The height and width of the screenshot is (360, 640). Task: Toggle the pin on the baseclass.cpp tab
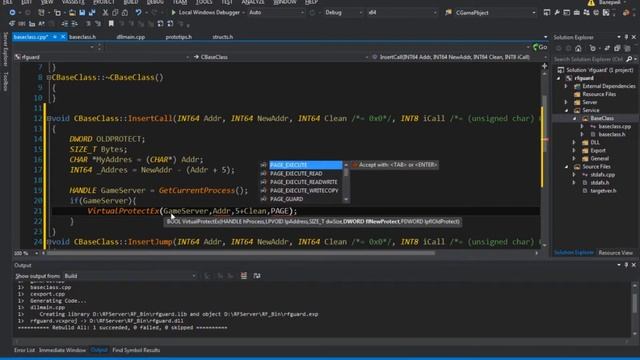coord(55,37)
